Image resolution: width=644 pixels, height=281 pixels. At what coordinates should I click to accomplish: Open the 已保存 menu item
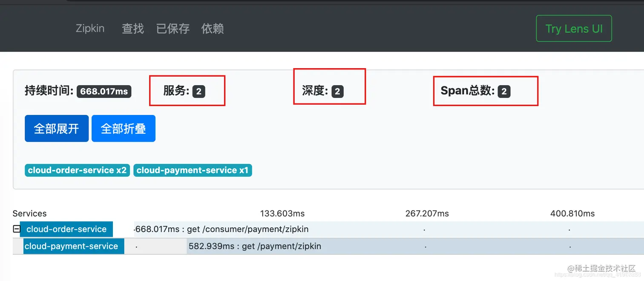[172, 29]
